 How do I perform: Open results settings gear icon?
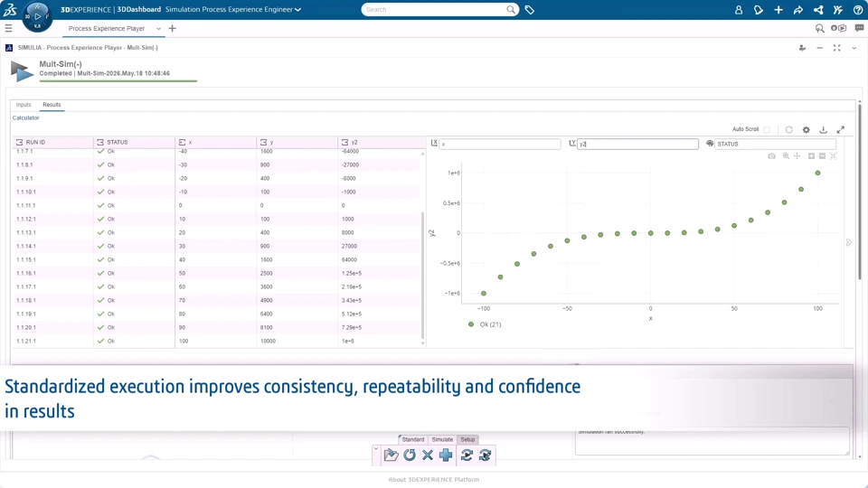(x=806, y=129)
